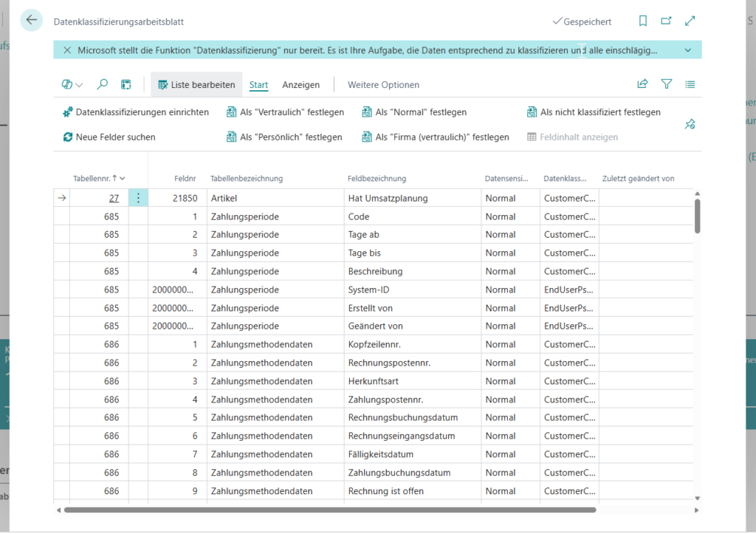Open the Anzeigen tab
Image resolution: width=756 pixels, height=534 pixels.
(301, 85)
